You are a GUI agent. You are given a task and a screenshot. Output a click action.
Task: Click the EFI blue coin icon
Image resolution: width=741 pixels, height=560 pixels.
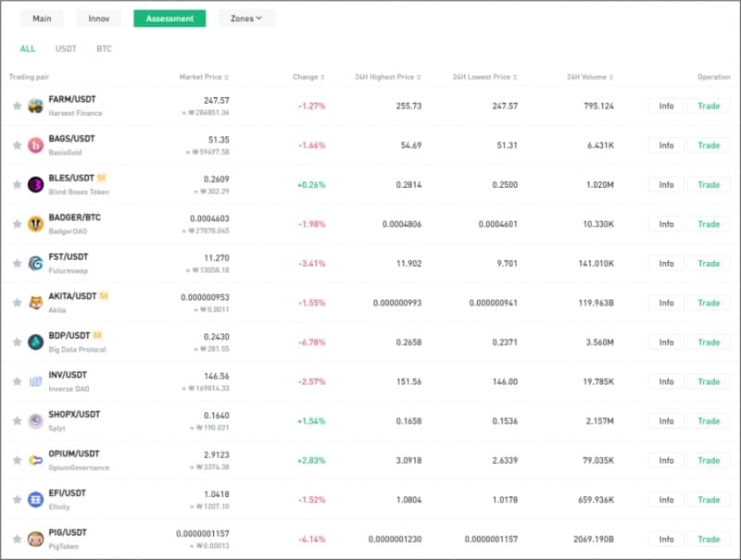pos(35,500)
